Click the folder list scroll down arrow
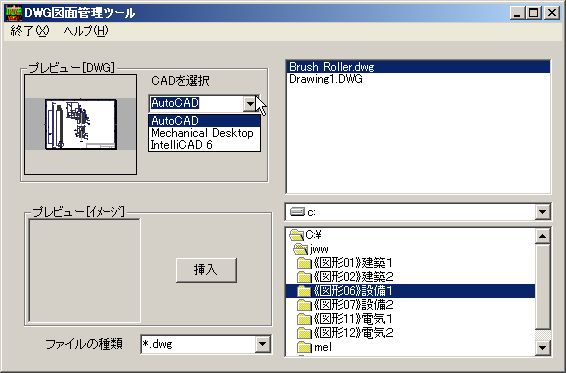The height and width of the screenshot is (373, 566). [542, 347]
